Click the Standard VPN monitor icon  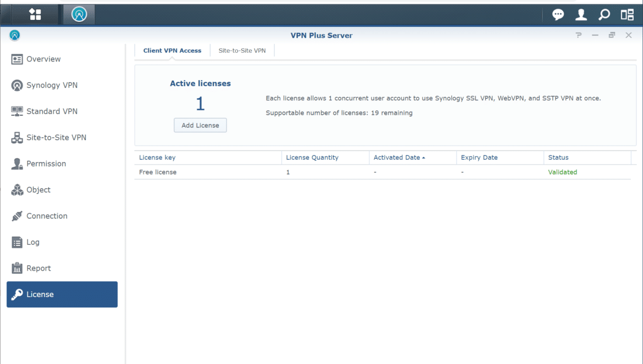(17, 111)
